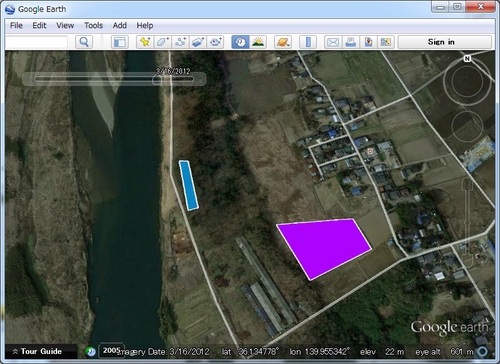Viewport: 500px width, 364px height.
Task: Email the current view
Action: pyautogui.click(x=333, y=42)
